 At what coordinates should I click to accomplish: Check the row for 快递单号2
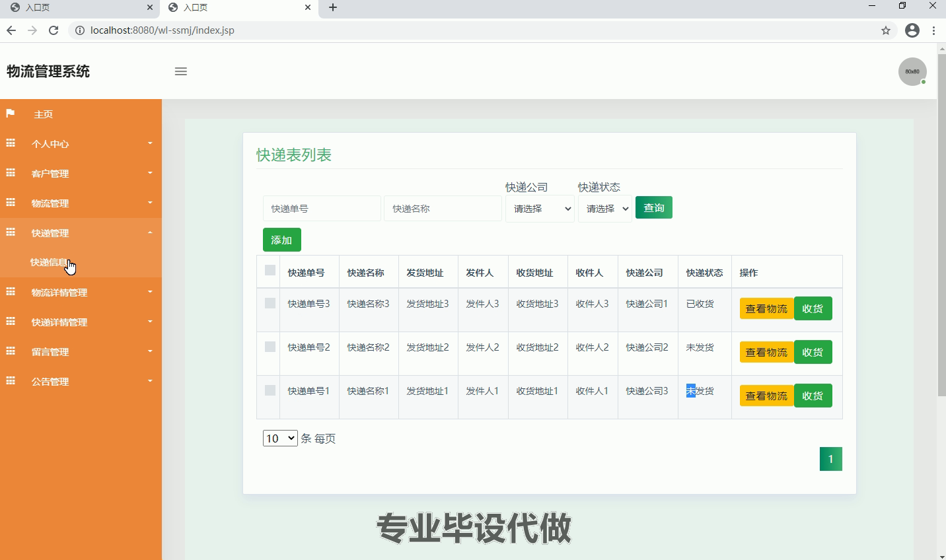click(x=270, y=347)
